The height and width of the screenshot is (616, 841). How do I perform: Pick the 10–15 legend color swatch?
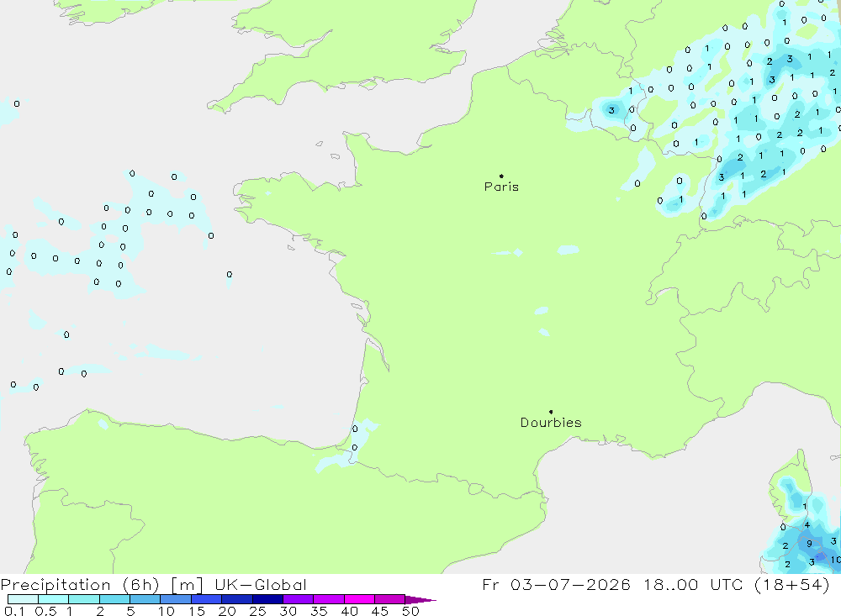point(176,599)
